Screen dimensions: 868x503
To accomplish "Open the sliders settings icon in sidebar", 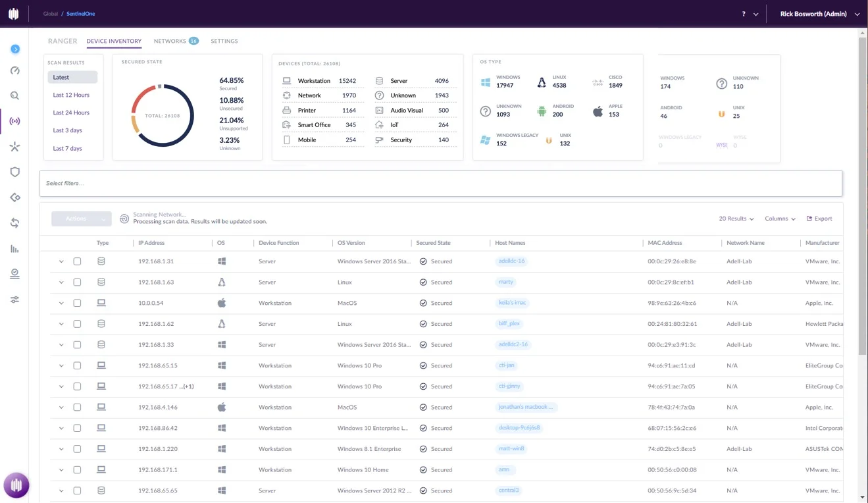I will [x=14, y=300].
